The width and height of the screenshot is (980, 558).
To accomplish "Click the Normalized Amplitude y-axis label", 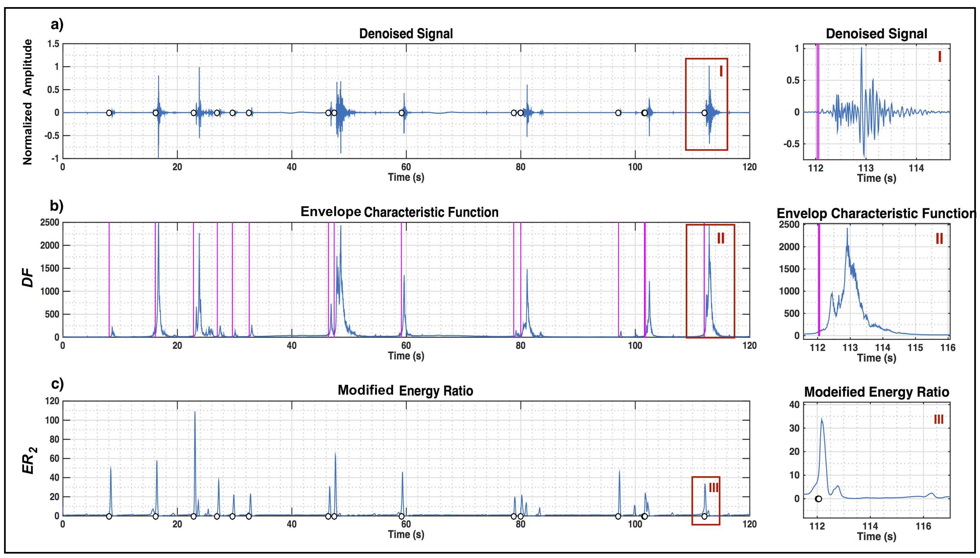I will coord(28,102).
